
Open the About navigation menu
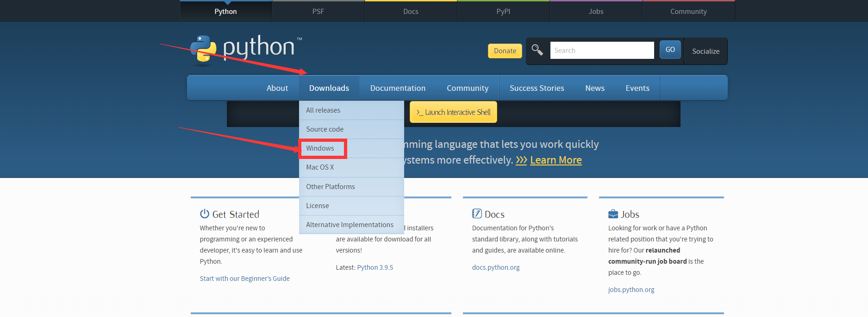click(x=277, y=88)
